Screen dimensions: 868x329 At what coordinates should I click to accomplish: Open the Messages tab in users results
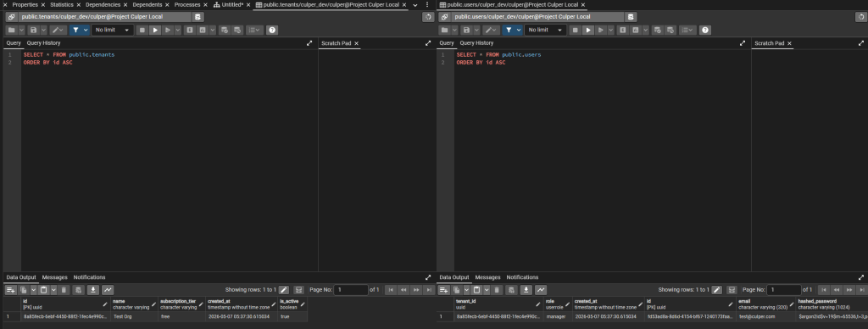click(487, 277)
